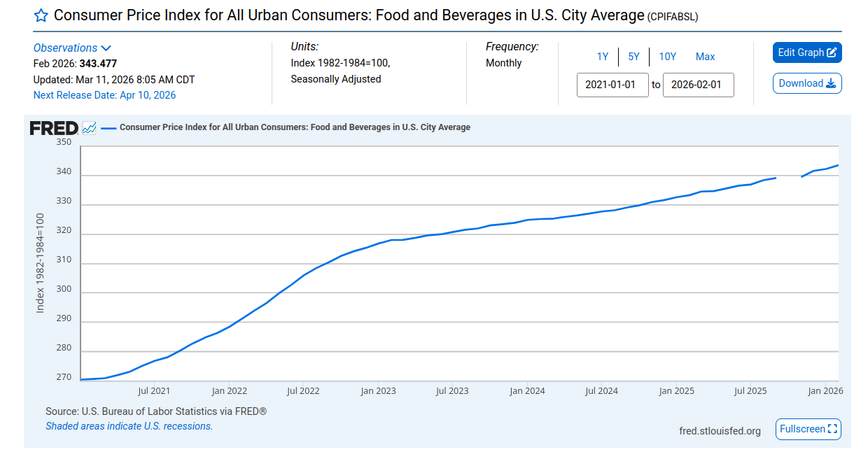Click the favorite star icon beside title
868x452 pixels.
[x=41, y=16]
